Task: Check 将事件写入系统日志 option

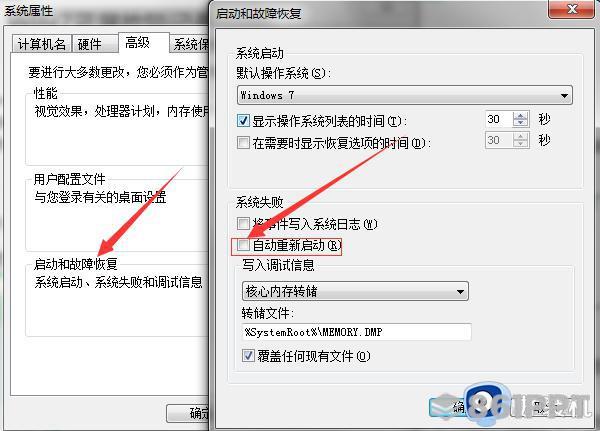Action: click(x=243, y=223)
